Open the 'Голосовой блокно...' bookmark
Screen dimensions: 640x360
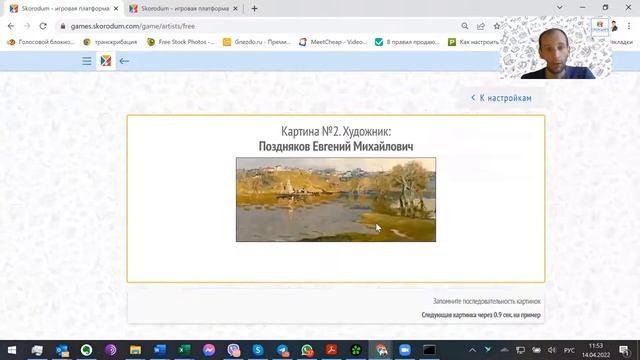click(x=41, y=42)
